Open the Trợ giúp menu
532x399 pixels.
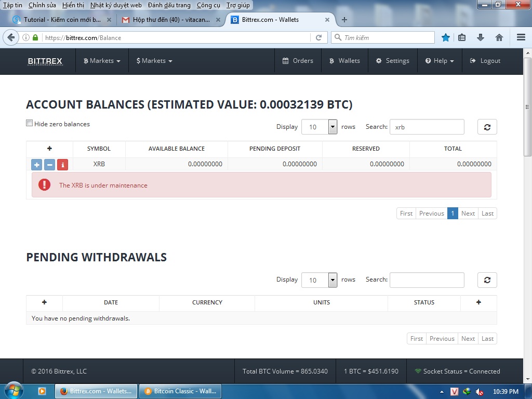(238, 5)
